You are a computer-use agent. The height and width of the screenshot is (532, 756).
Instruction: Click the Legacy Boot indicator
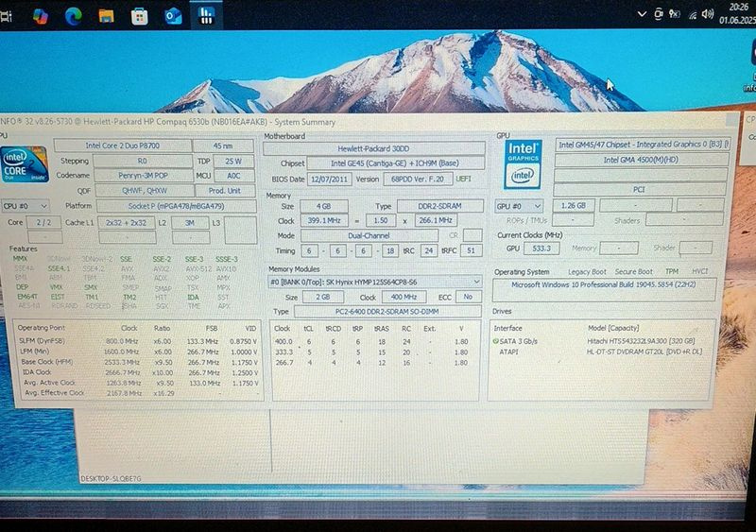pos(587,272)
